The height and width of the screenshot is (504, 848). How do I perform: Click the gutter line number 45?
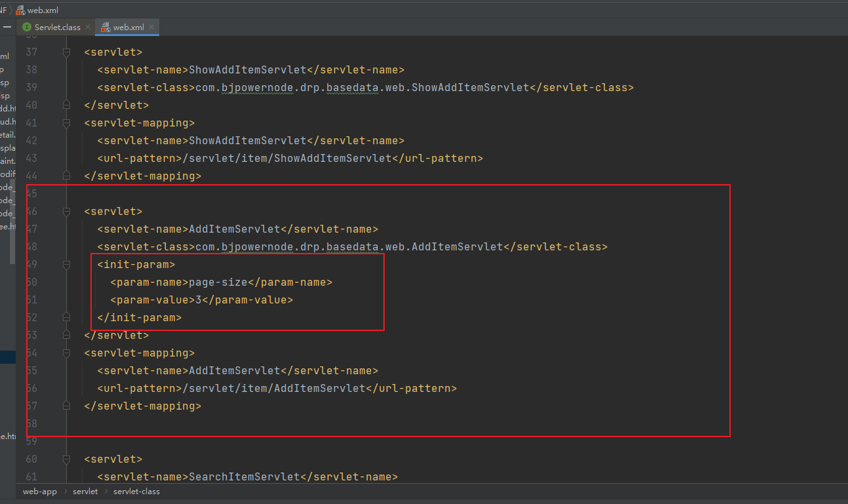pos(31,194)
